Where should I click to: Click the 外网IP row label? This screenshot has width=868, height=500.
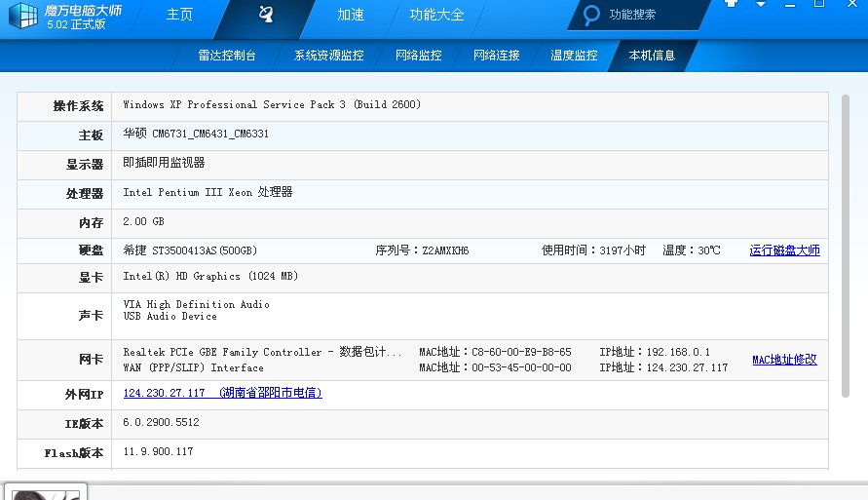(84, 394)
